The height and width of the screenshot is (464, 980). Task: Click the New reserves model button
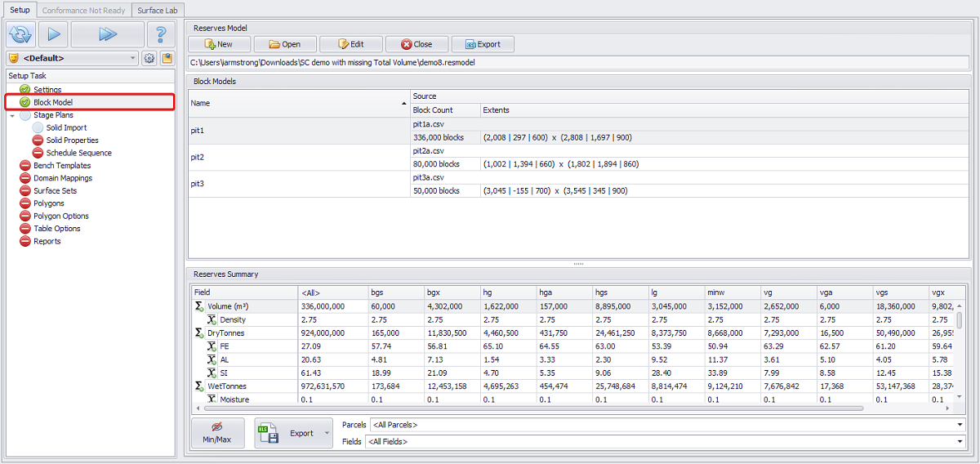coord(220,44)
